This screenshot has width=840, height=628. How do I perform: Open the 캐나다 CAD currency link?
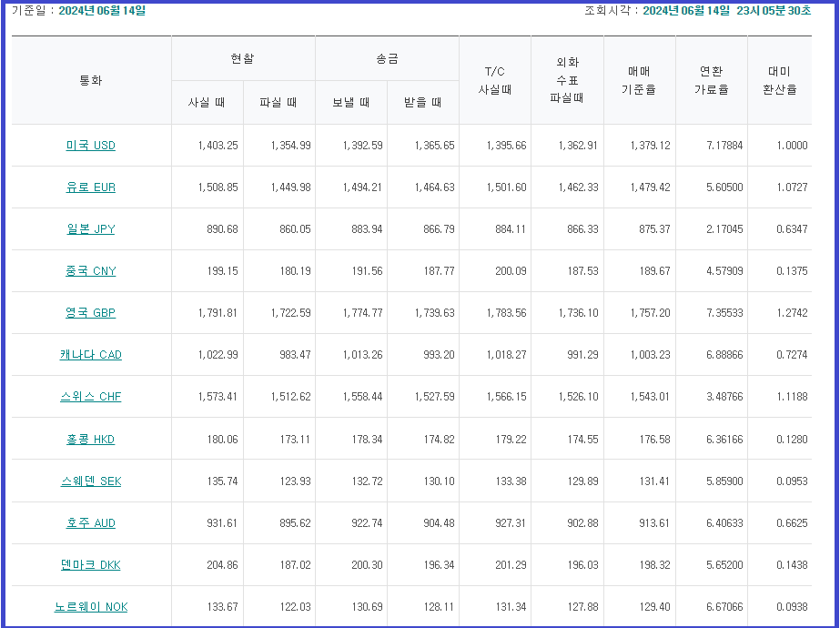90,355
